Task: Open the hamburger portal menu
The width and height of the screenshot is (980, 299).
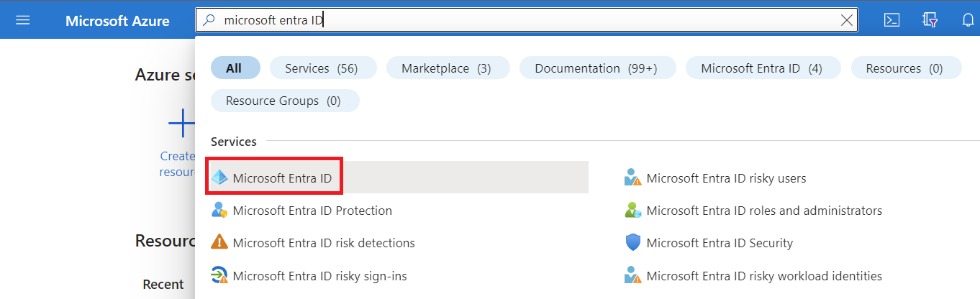Action: coord(22,20)
